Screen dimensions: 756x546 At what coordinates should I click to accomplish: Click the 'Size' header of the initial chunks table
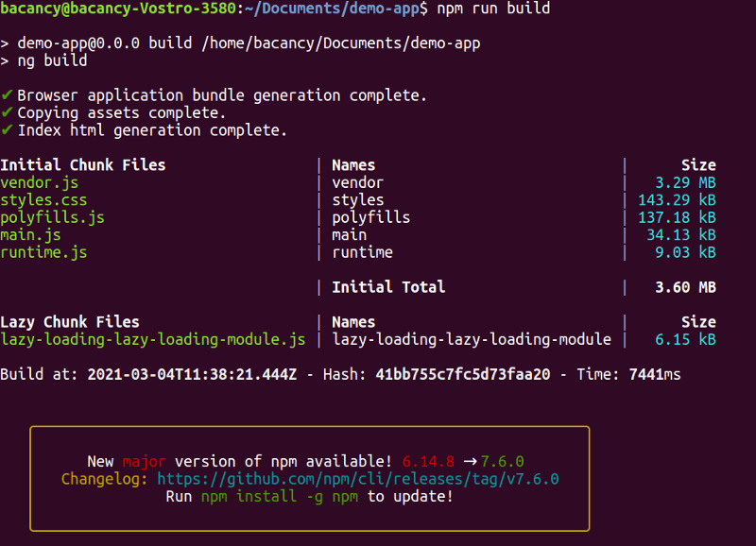698,165
